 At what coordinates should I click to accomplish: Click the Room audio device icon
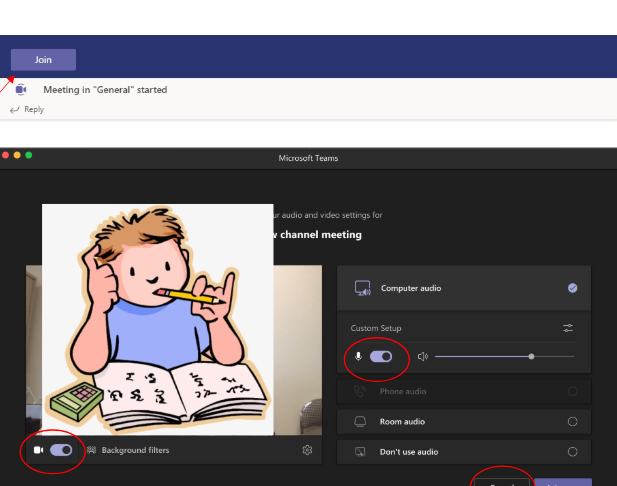360,421
